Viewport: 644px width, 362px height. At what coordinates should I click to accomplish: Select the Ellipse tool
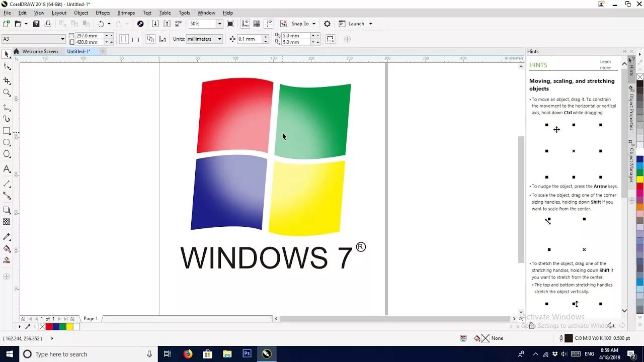point(7,143)
